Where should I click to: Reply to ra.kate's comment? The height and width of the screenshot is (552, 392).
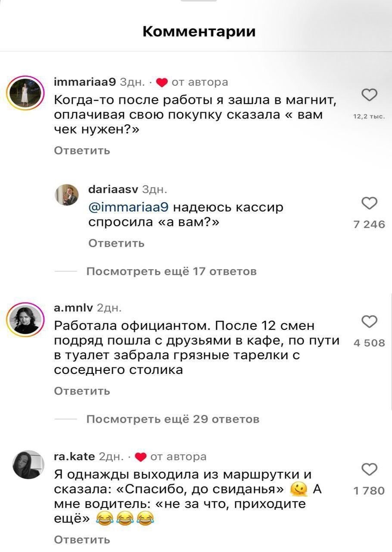pyautogui.click(x=82, y=539)
